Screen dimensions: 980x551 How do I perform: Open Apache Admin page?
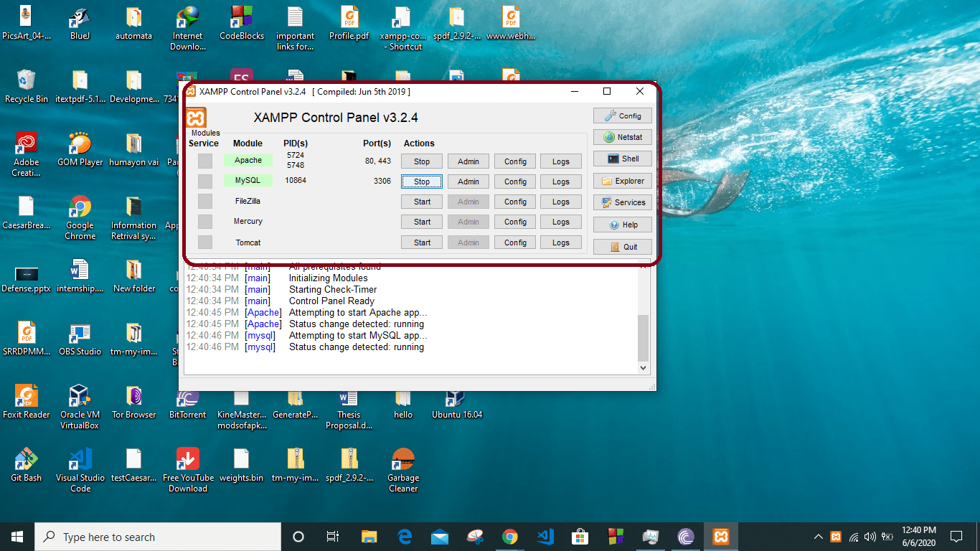click(468, 161)
